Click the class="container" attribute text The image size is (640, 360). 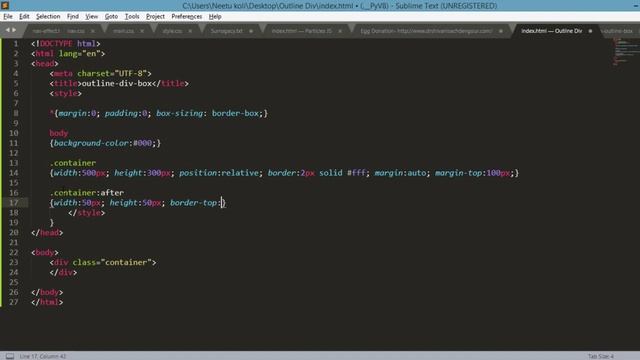coord(112,262)
